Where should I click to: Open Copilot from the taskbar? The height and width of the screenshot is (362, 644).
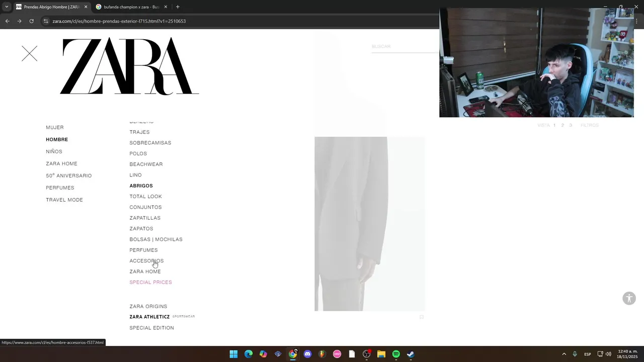(263, 354)
